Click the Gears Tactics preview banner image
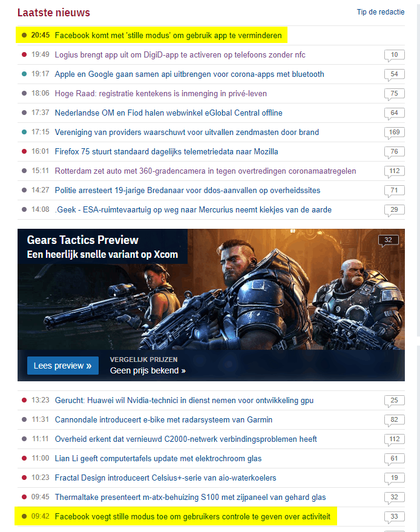This screenshot has width=420, height=532. click(x=211, y=306)
